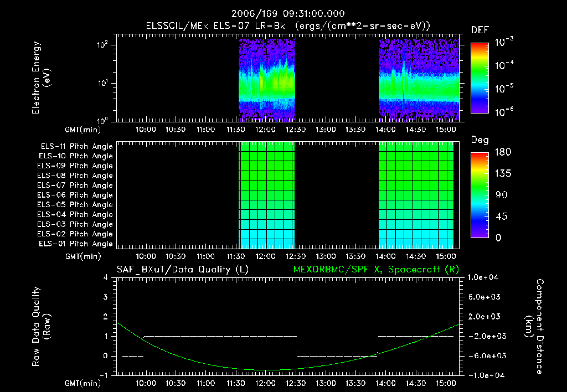This screenshot has height=392, width=567.
Task: Click the first electron spectrogram data block
Action: [x=267, y=80]
